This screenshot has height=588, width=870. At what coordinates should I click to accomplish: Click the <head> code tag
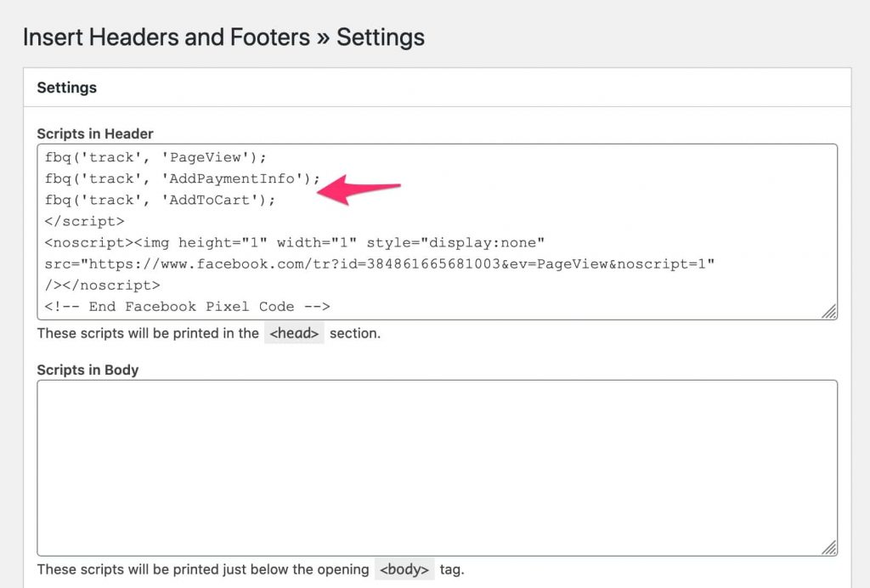pyautogui.click(x=293, y=333)
